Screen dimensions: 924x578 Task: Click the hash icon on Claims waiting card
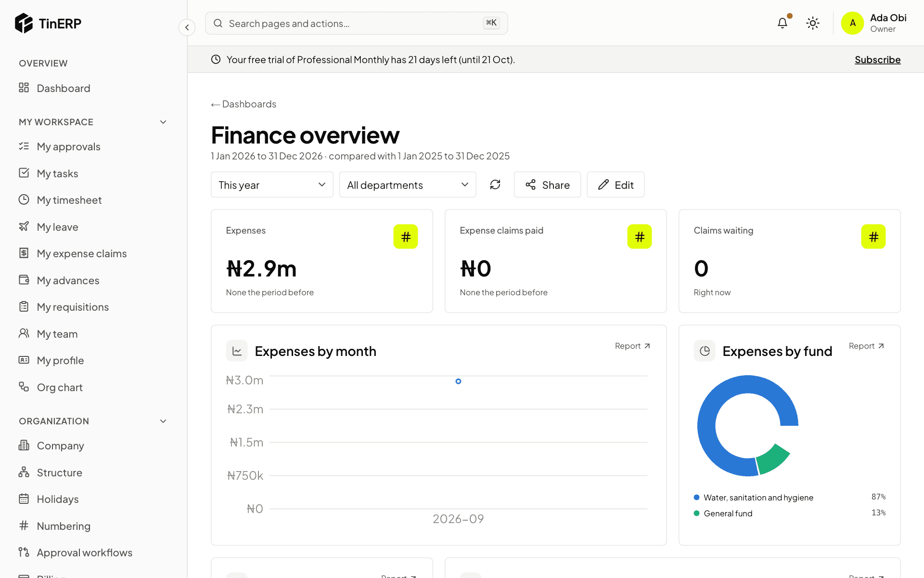[x=873, y=236]
